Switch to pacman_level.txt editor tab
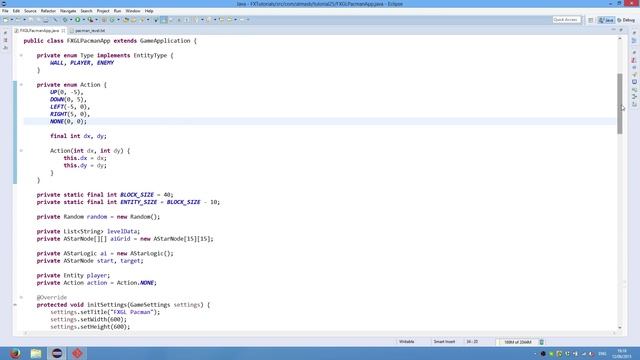Screen dimensions: 640x360 pyautogui.click(x=87, y=31)
